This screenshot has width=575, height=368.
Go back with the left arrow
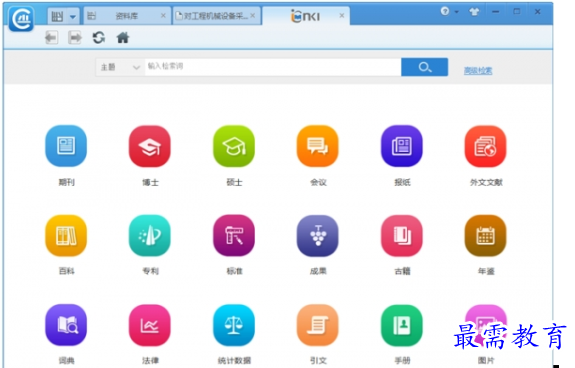51,37
